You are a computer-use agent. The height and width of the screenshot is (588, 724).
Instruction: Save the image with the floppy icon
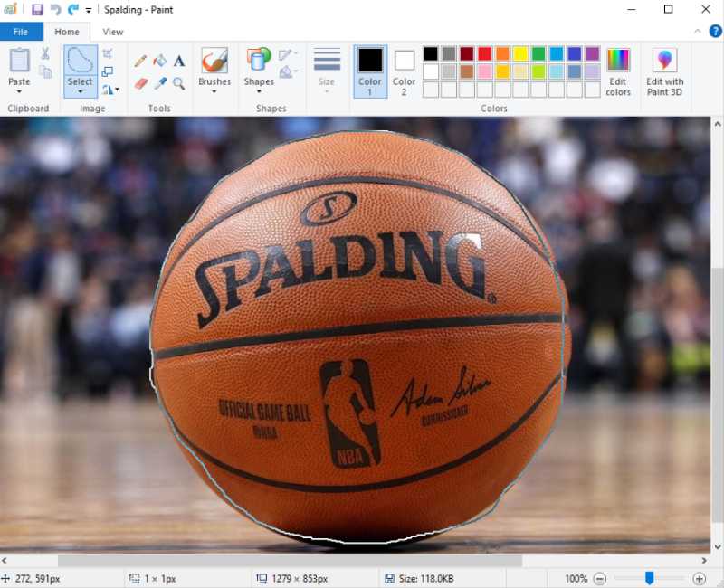pyautogui.click(x=37, y=9)
